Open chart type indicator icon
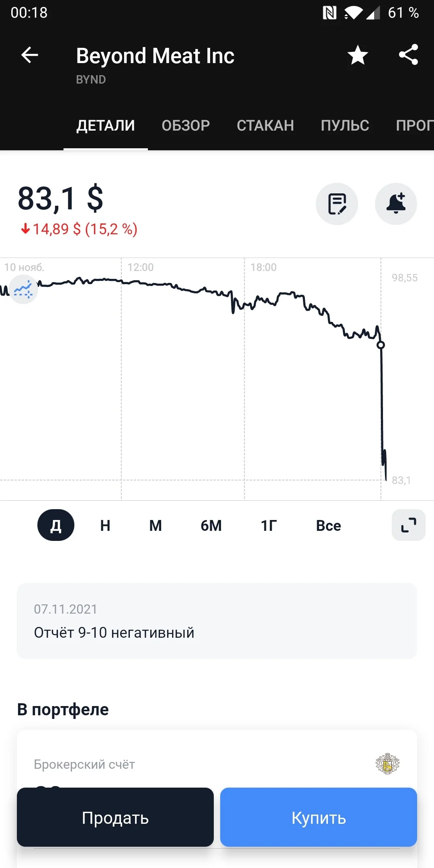 coord(23,289)
